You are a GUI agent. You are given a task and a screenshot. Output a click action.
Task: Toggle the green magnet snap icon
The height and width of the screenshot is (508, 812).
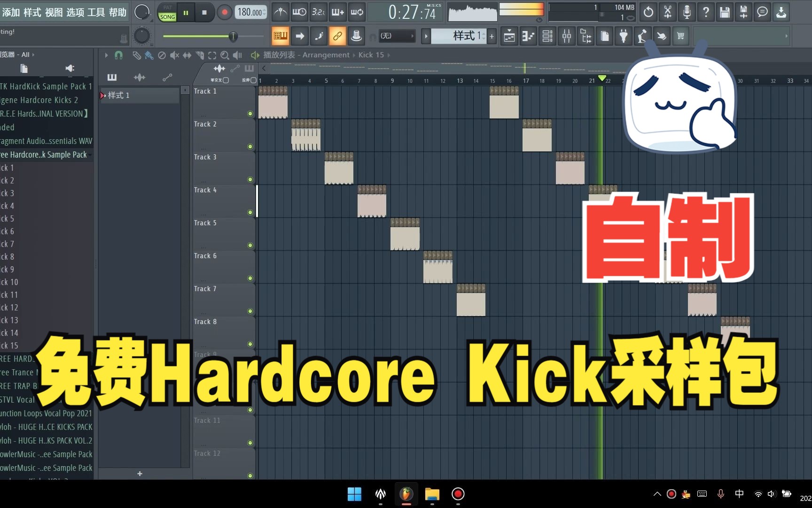118,55
